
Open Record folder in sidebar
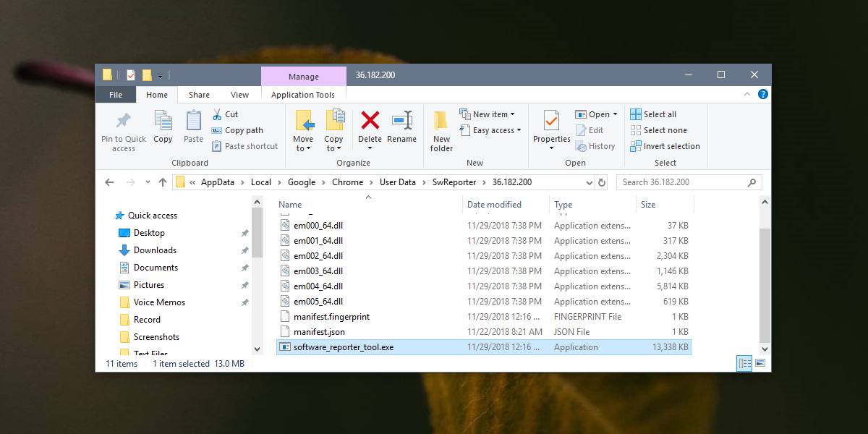[x=147, y=320]
